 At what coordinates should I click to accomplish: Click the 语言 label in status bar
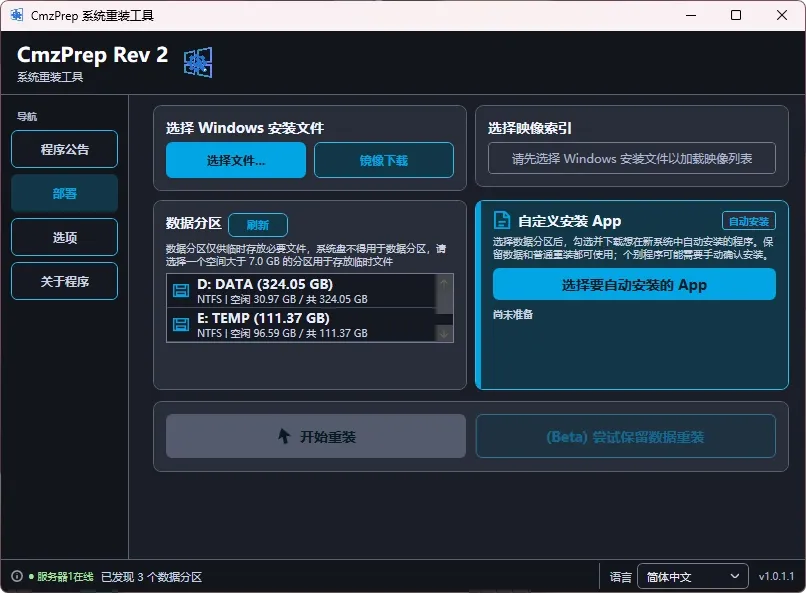point(620,577)
